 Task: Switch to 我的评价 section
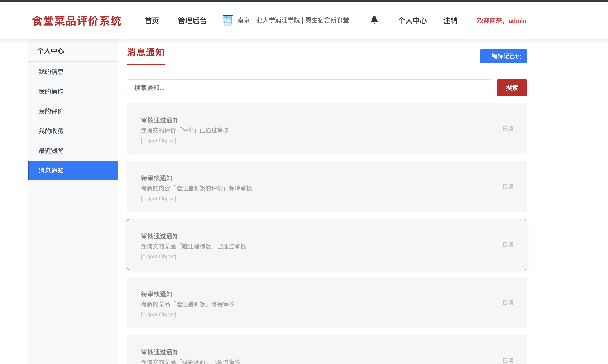[51, 111]
